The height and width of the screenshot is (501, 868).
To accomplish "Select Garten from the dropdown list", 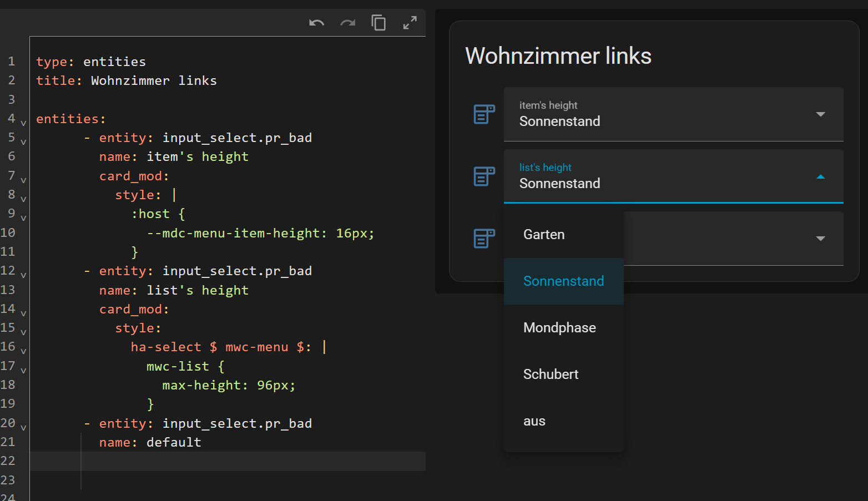I will 544,235.
